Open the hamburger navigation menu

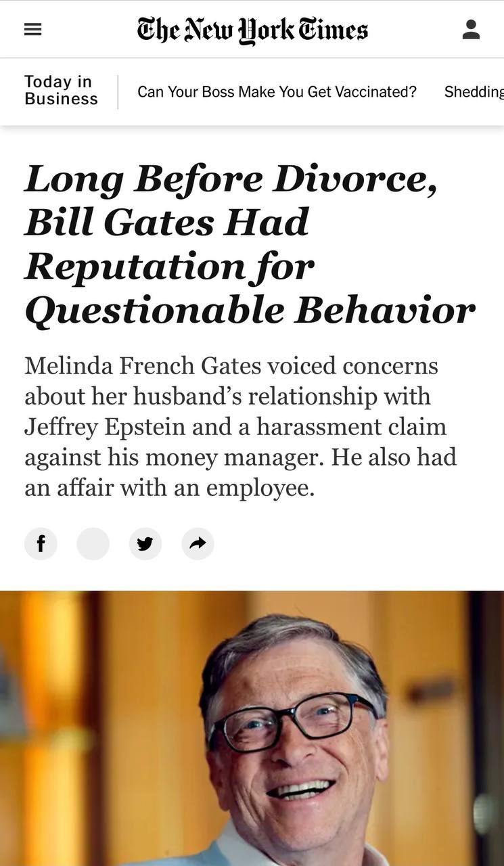(32, 30)
